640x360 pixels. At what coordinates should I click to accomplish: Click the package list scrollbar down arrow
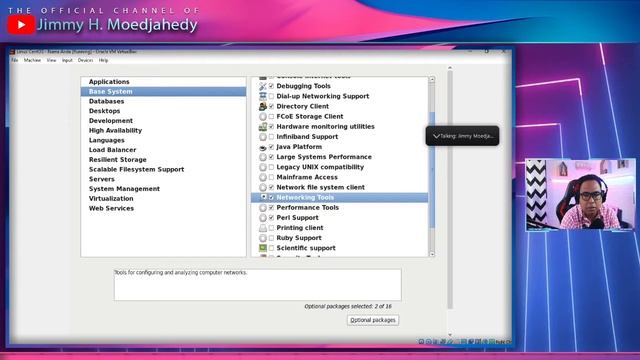click(432, 254)
